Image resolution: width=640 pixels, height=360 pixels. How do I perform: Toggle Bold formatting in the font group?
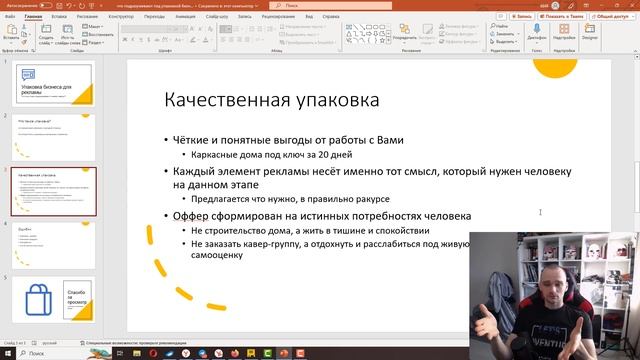click(x=125, y=40)
